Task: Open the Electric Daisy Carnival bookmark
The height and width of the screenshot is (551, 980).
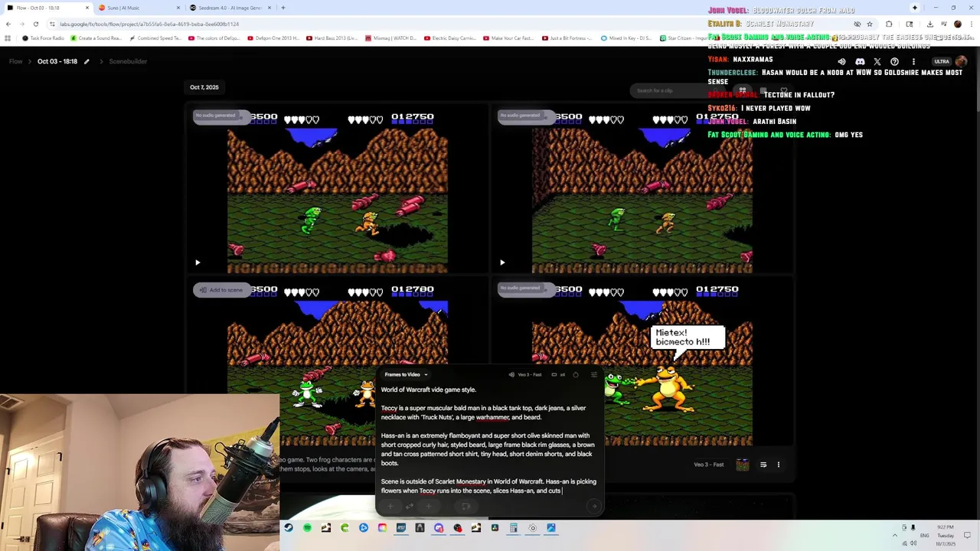Action: 451,38
